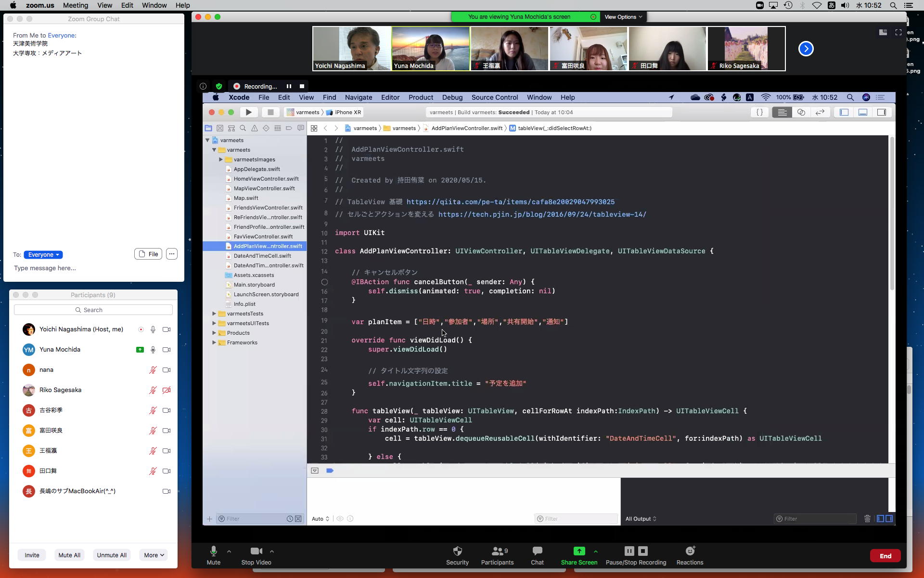Click the Mute All button

[x=69, y=555]
